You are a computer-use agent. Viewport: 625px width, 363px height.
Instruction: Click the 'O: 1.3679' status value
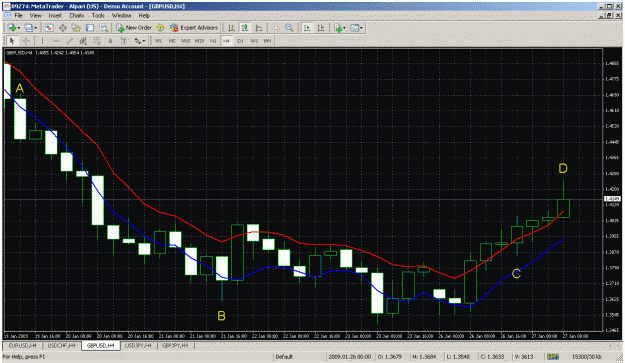click(x=389, y=357)
